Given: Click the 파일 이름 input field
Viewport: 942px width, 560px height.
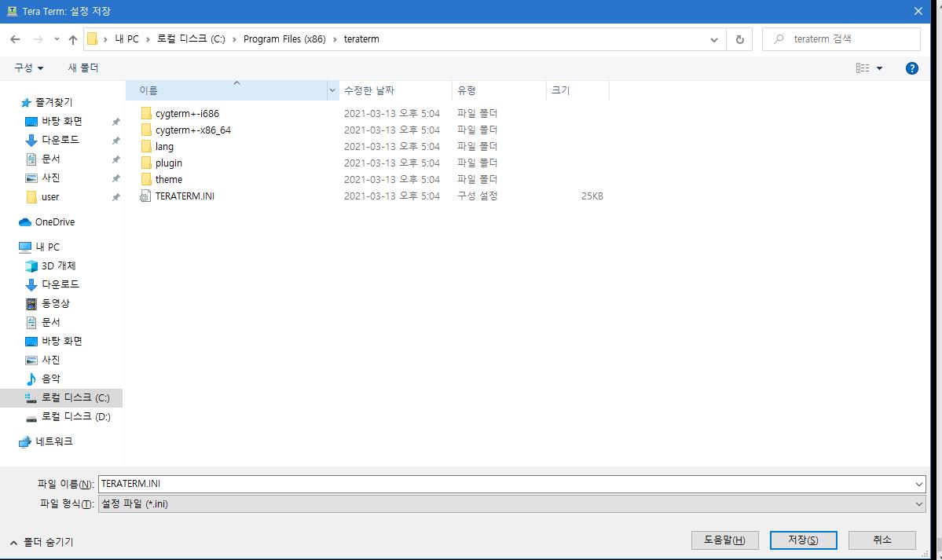Looking at the screenshot, I should 504,484.
